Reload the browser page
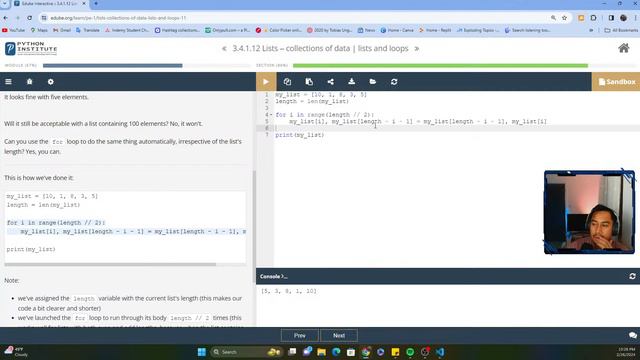640x360 pixels. [x=29, y=18]
